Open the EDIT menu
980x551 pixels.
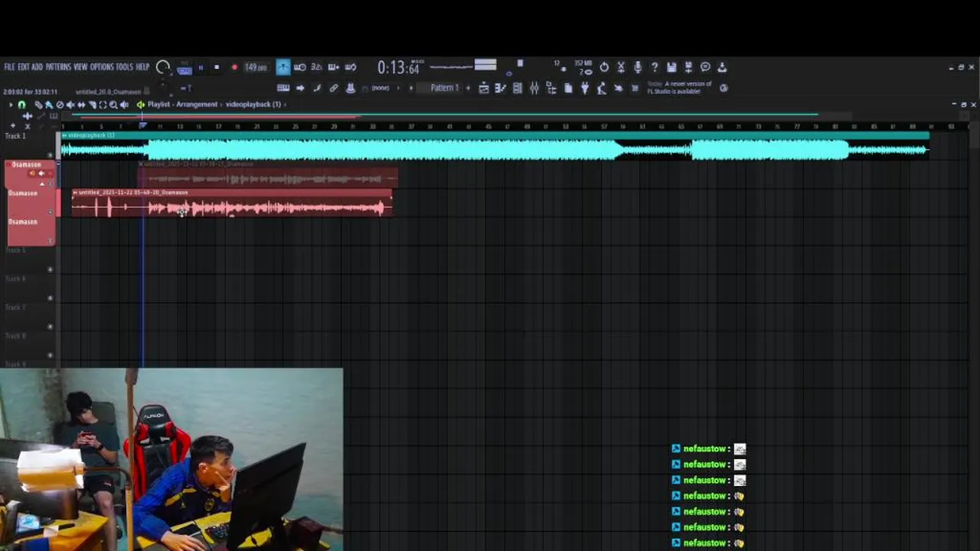click(x=24, y=67)
